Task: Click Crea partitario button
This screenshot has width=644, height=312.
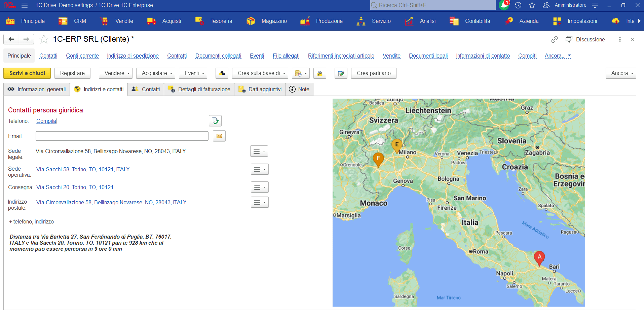Action: pos(374,73)
